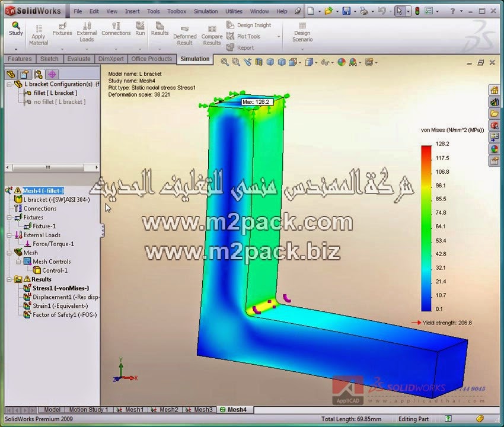Open the ConfigurationManager tab
The height and width of the screenshot is (427, 504).
pos(39,75)
